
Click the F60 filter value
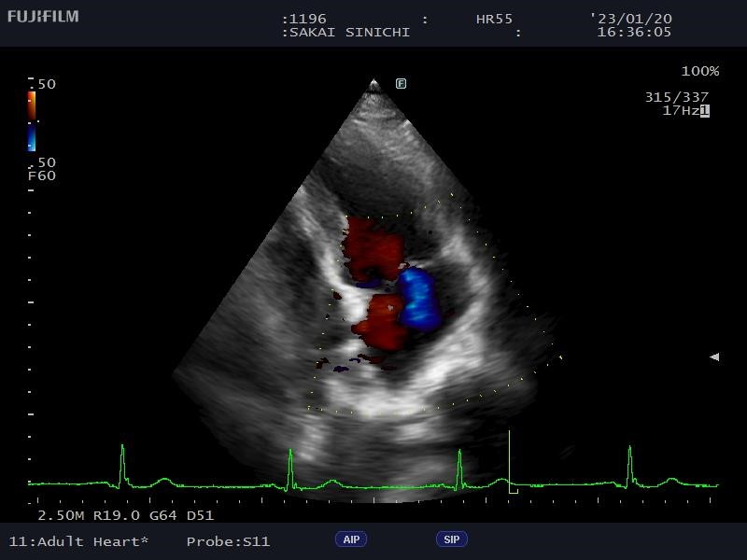(x=42, y=175)
